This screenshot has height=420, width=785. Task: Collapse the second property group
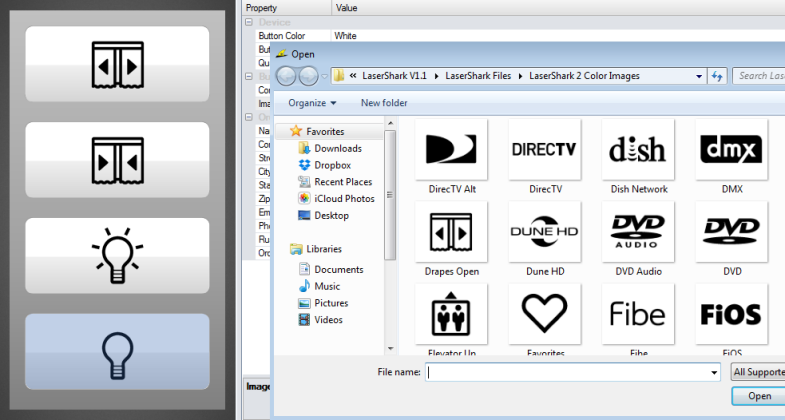[x=248, y=77]
